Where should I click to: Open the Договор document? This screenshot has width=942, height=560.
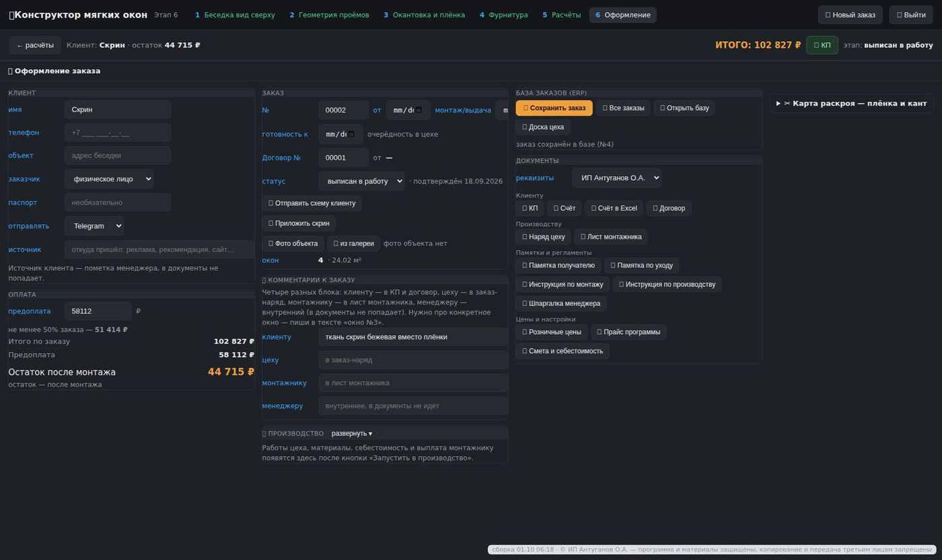click(x=669, y=208)
